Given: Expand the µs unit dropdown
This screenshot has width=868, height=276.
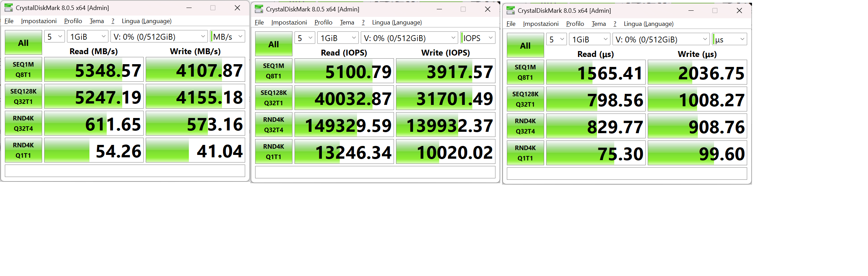Looking at the screenshot, I should (x=730, y=39).
